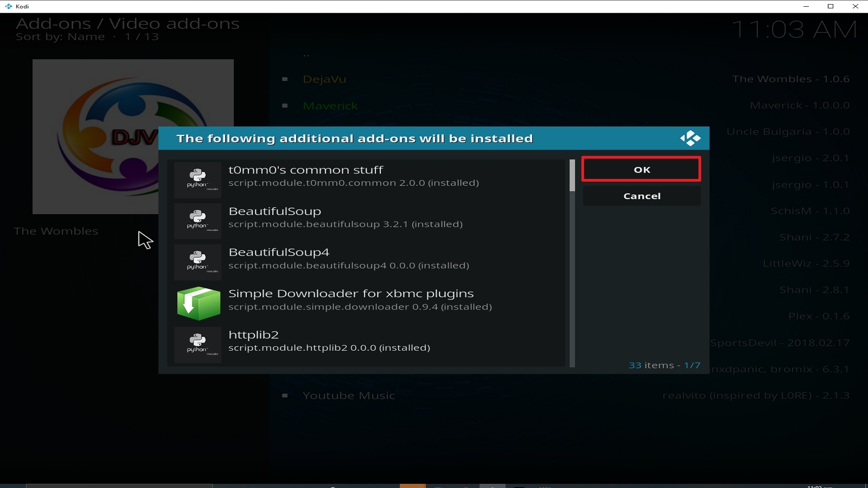Click the BeautifulSoup4 python module icon
Viewport: 868px width, 488px height.
tap(198, 262)
